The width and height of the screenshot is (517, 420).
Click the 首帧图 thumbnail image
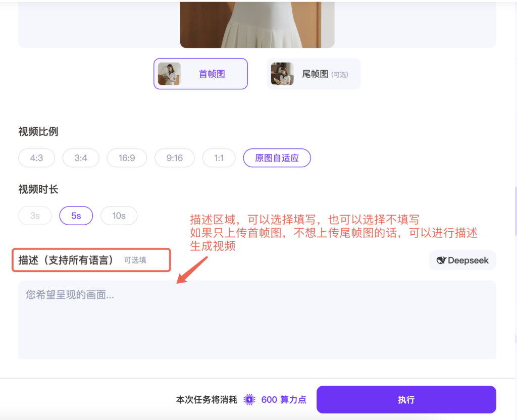[x=169, y=74]
